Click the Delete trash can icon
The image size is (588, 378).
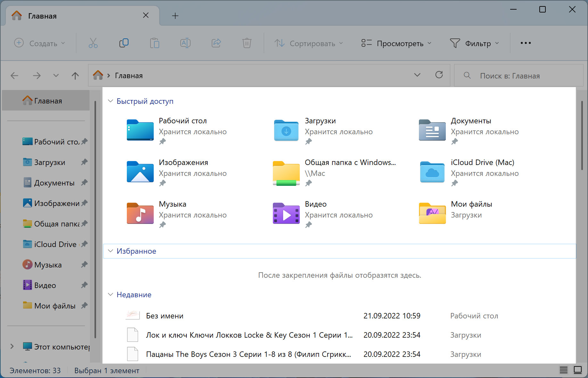point(247,43)
